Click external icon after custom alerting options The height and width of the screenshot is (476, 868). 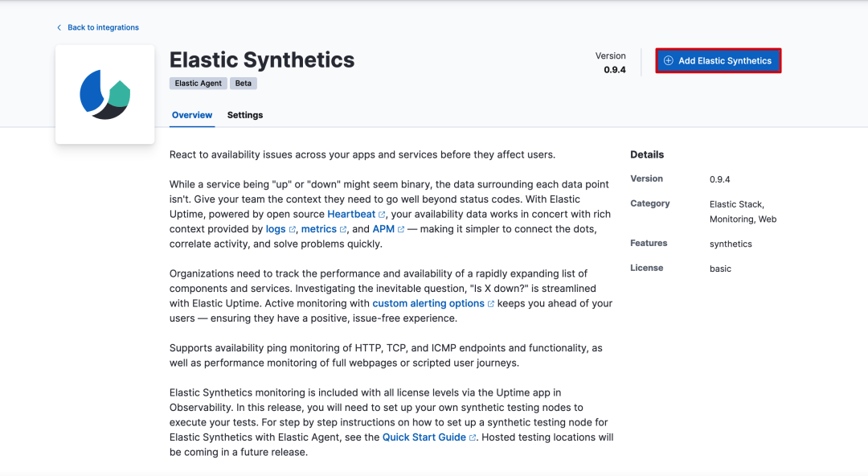point(491,304)
